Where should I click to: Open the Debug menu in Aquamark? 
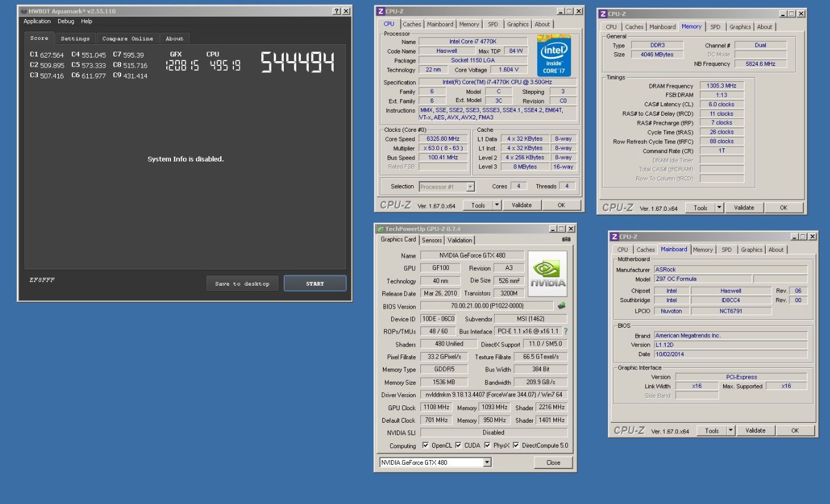66,21
